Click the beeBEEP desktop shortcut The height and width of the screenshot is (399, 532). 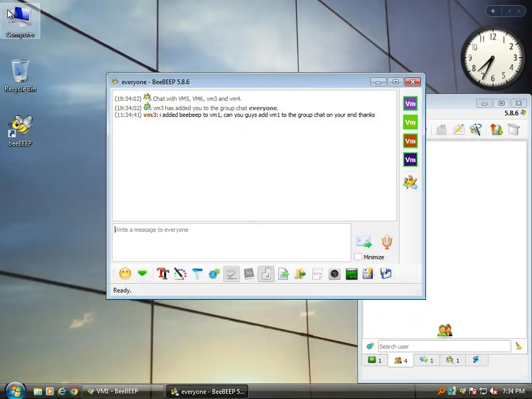pos(20,130)
